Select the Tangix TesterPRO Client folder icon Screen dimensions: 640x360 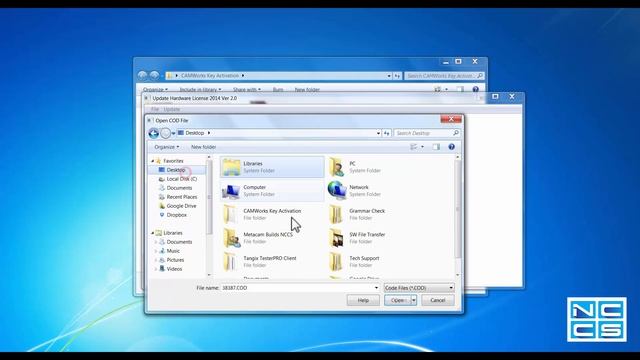tap(231, 262)
